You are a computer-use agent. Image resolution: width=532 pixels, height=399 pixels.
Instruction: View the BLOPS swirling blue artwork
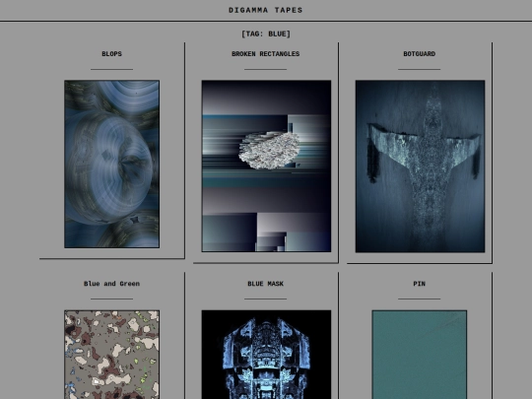click(x=112, y=164)
